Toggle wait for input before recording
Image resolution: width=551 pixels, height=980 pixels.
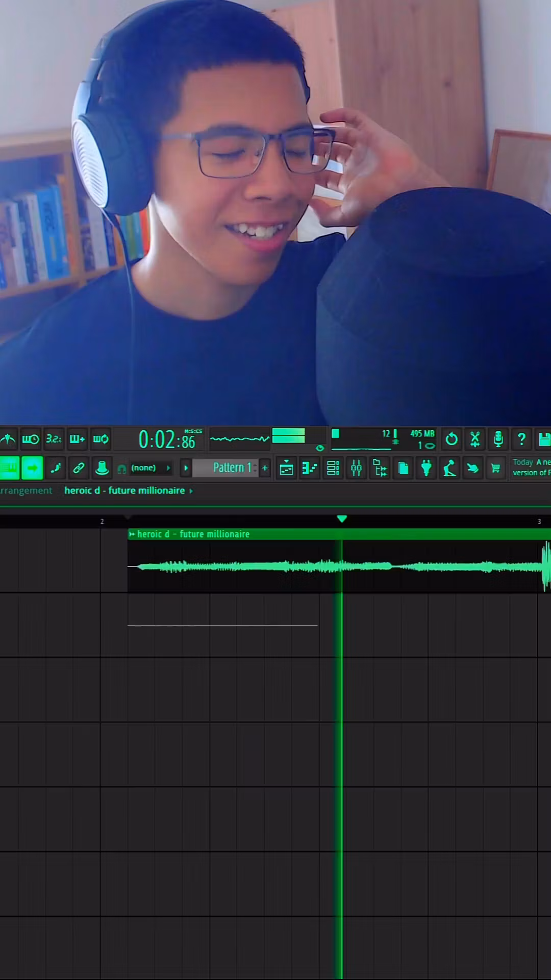(x=30, y=439)
